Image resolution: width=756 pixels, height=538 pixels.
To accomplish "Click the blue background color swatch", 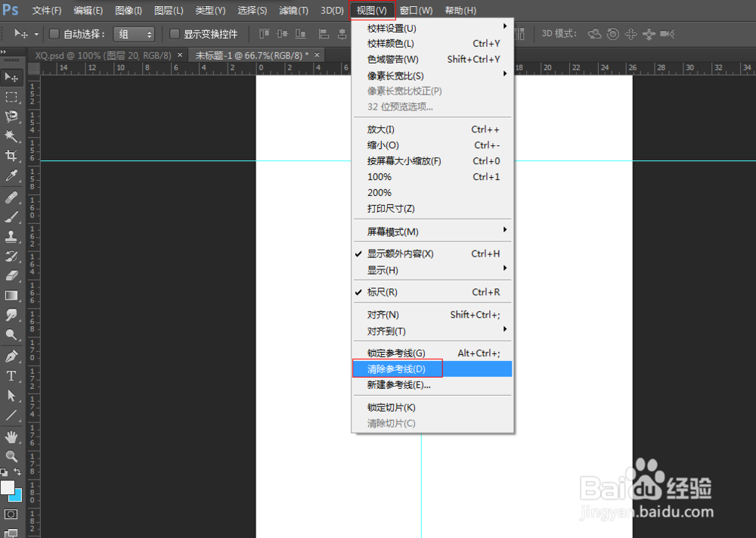I will pyautogui.click(x=17, y=496).
